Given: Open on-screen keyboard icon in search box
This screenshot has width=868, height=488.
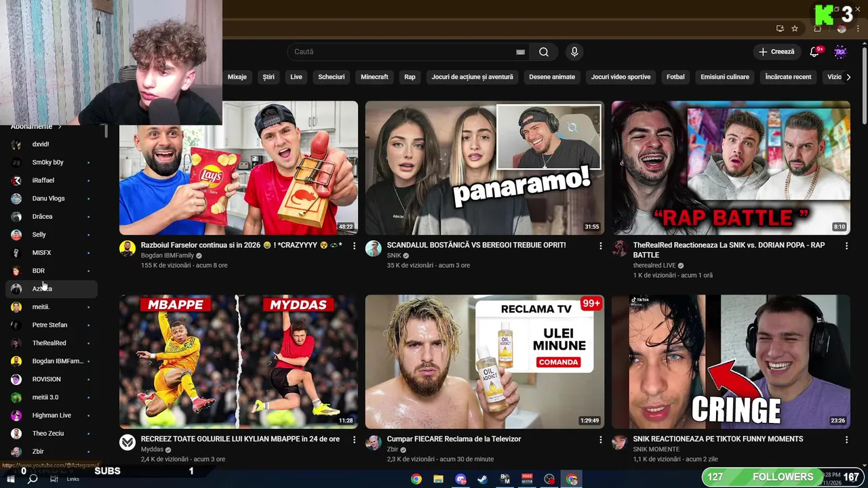Looking at the screenshot, I should (x=520, y=52).
